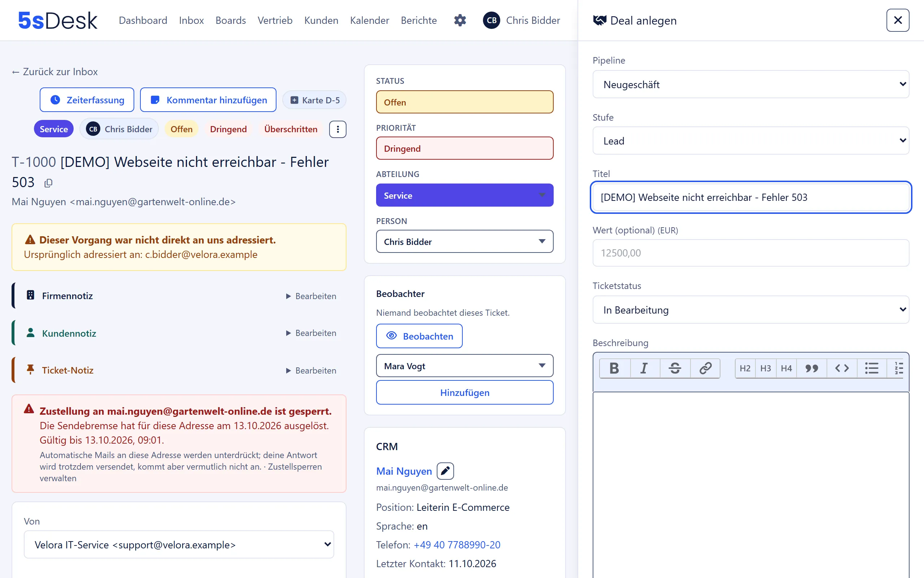Insert code block in description editor
Screen dimensions: 924x578
point(842,368)
